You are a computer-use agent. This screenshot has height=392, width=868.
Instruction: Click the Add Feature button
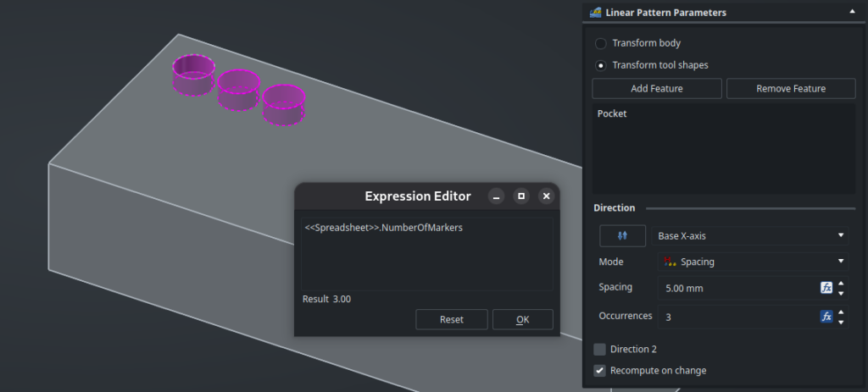point(657,88)
